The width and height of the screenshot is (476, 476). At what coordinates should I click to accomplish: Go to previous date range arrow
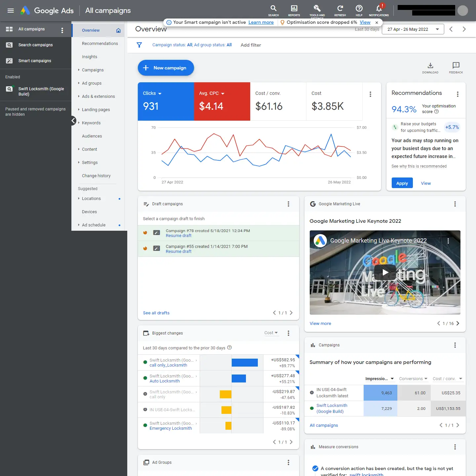coord(451,29)
